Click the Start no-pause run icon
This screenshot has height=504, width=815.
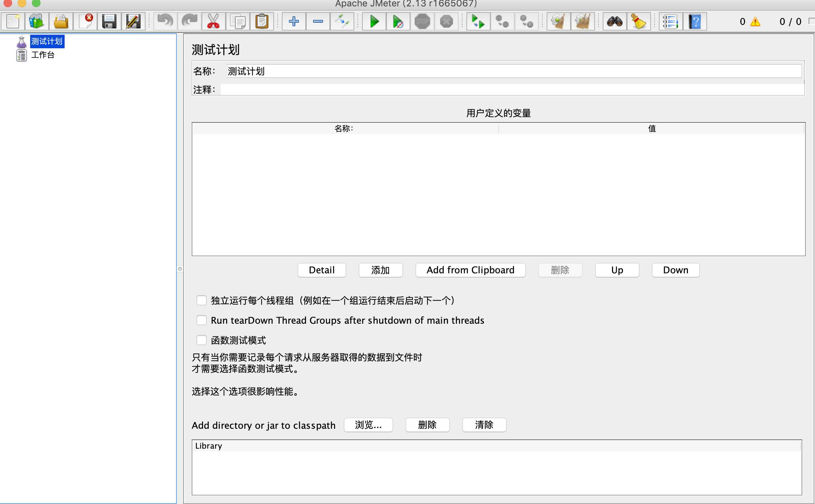tap(398, 22)
